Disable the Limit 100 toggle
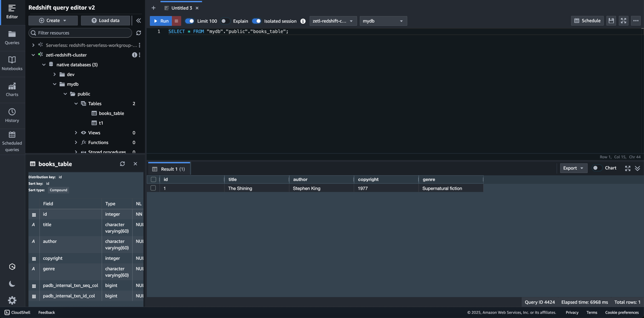Screen dimensions: 644x318 coord(190,21)
